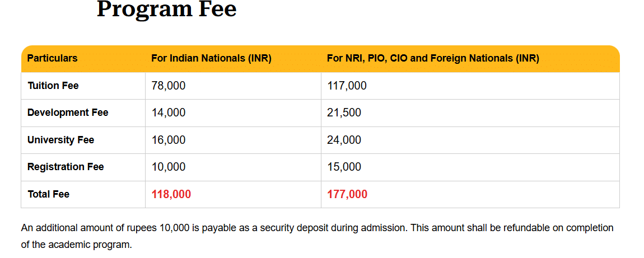Click the red 177,000 total amount
The image size is (644, 258).
coord(347,194)
